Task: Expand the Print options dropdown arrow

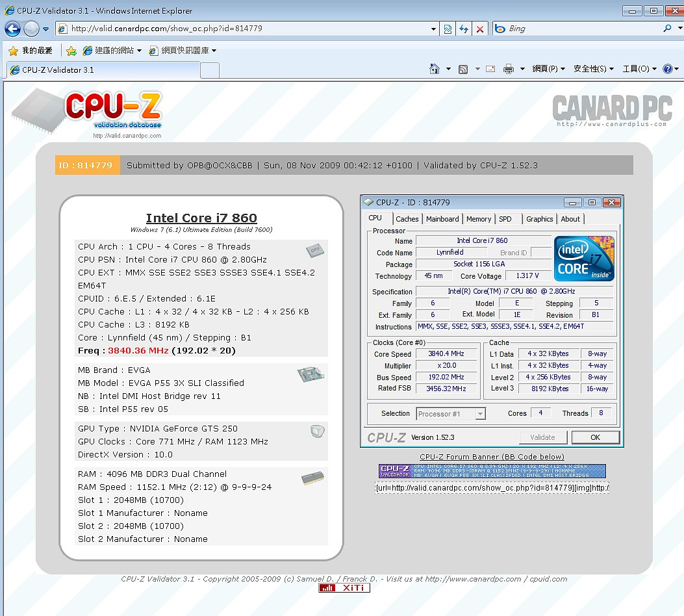Action: pos(522,69)
